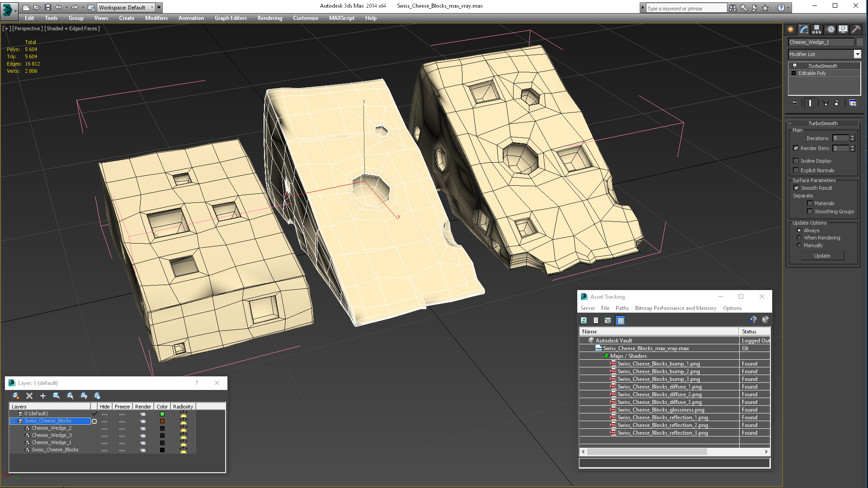Click Configure Modifier Sets icon

[x=853, y=103]
